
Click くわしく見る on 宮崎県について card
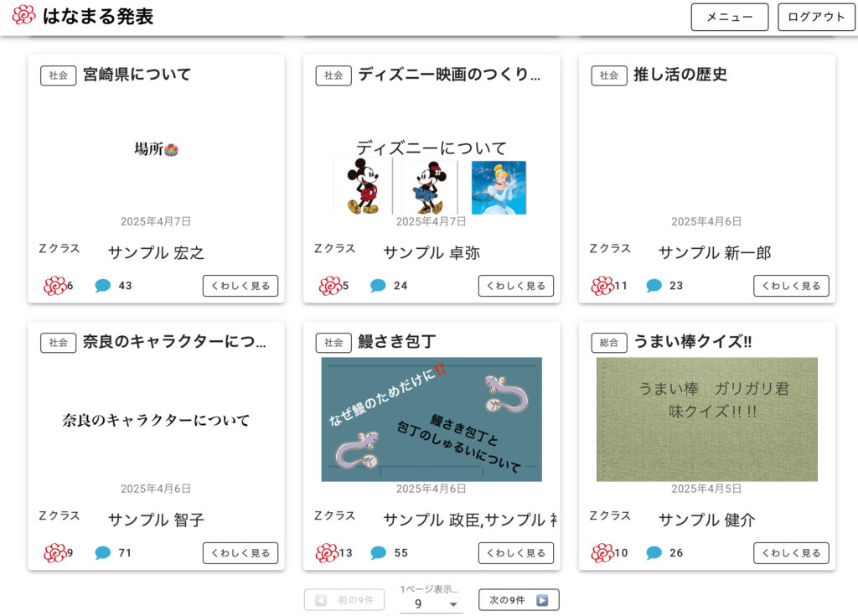[240, 286]
